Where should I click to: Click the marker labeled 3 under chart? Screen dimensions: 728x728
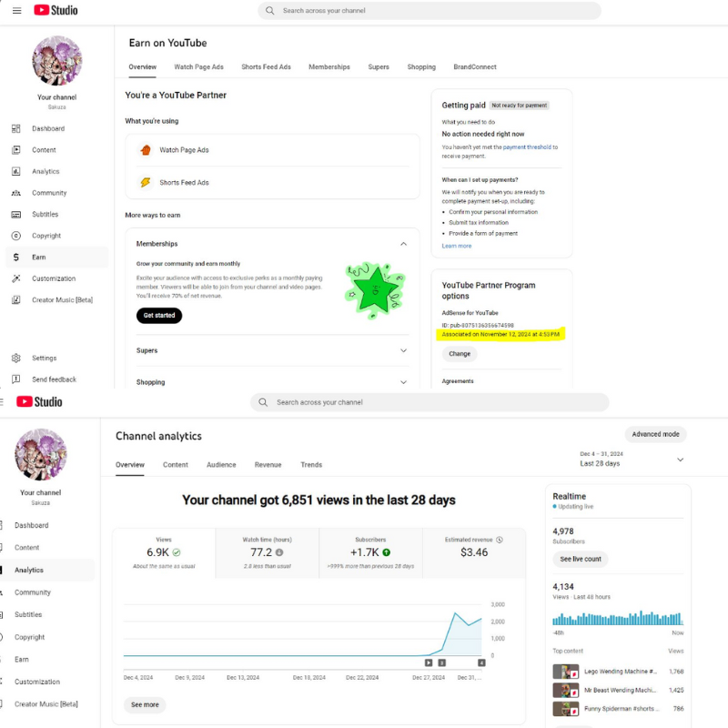pyautogui.click(x=442, y=663)
